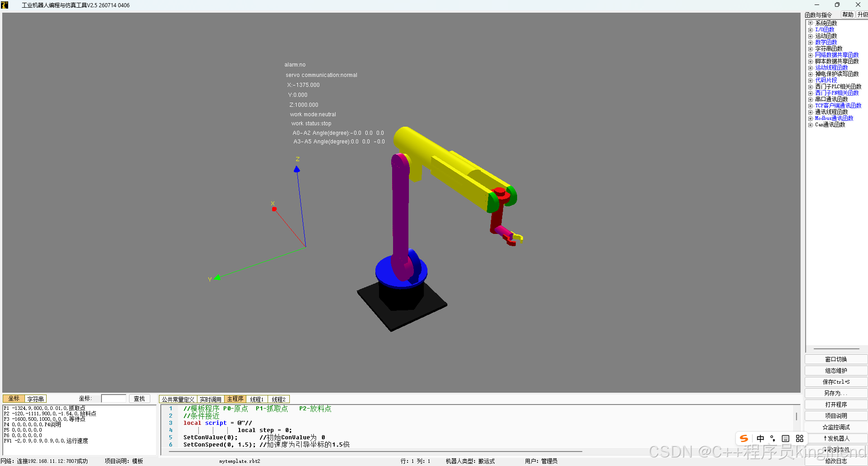The width and height of the screenshot is (868, 466).
Task: Click the 保存Ctrl+S save button
Action: coord(836,382)
